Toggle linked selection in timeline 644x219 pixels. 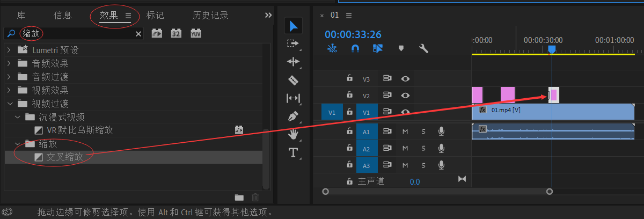pyautogui.click(x=378, y=48)
